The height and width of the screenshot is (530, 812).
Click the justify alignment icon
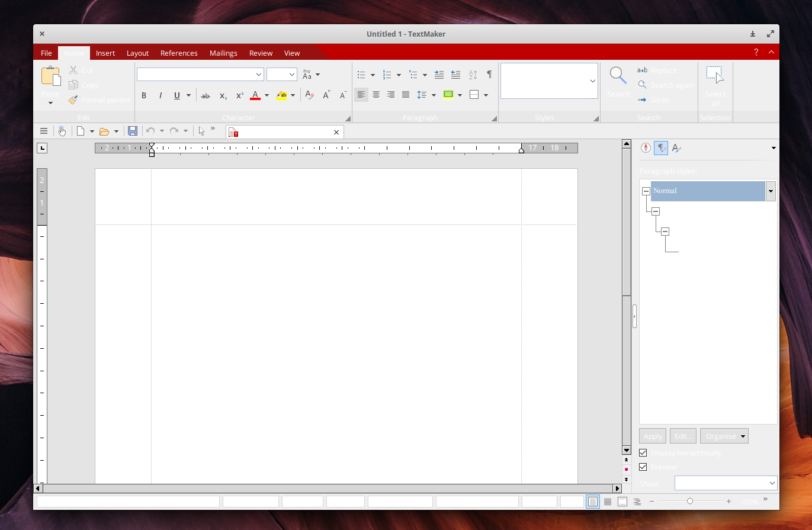click(406, 95)
